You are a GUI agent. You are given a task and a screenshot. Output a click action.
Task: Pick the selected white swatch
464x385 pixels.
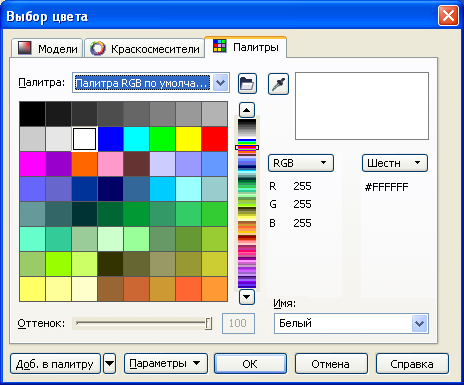tap(85, 139)
